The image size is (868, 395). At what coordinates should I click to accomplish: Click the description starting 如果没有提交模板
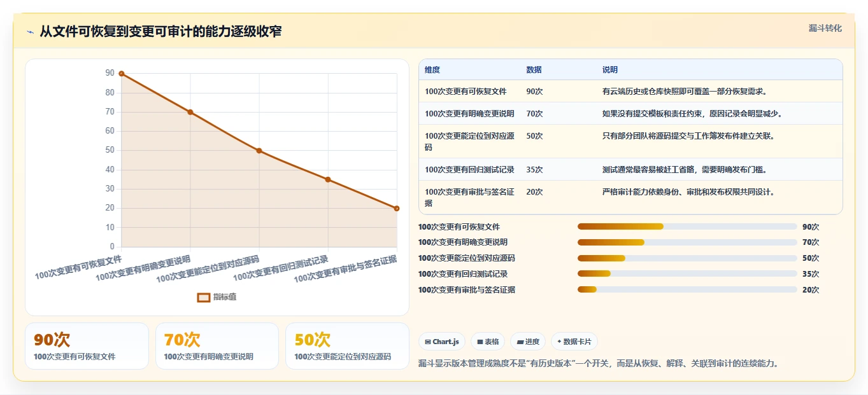[692, 114]
